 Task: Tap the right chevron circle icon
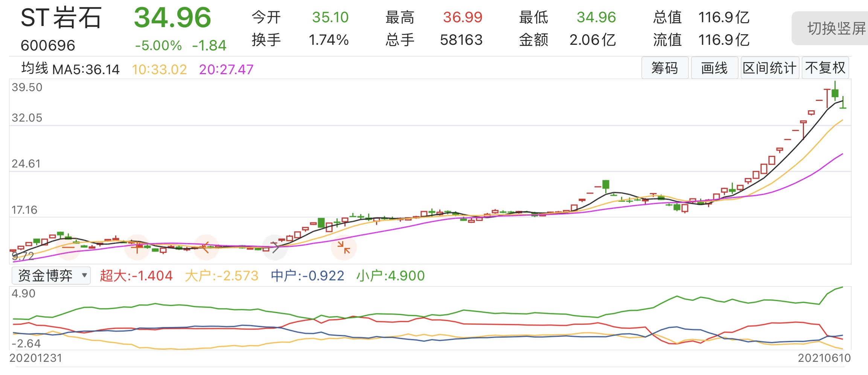275,247
